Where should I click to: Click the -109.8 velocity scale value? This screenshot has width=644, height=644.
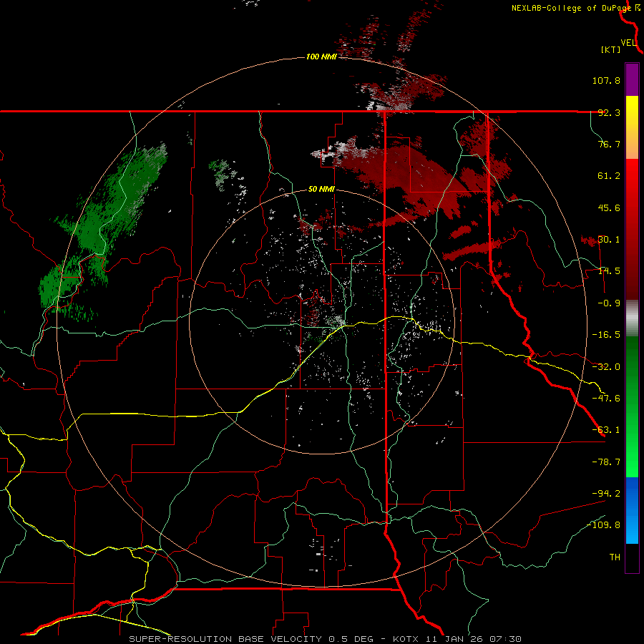point(604,525)
